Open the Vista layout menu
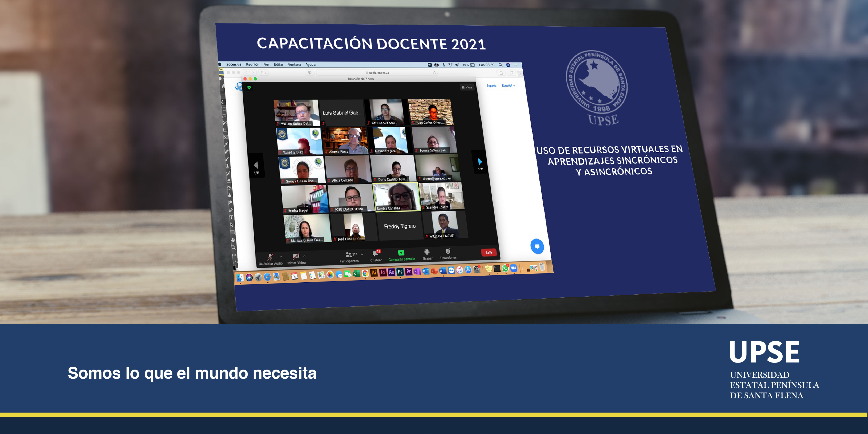This screenshot has height=434, width=868. (467, 87)
